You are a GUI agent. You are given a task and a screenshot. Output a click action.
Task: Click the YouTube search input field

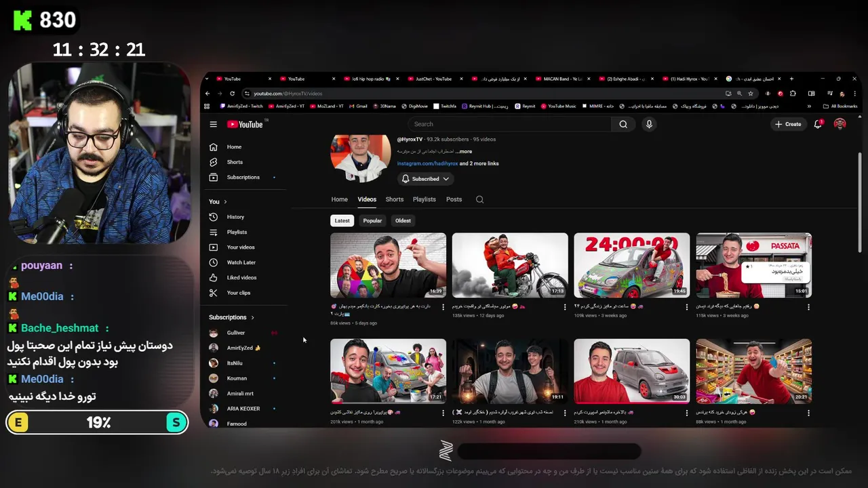pyautogui.click(x=509, y=124)
